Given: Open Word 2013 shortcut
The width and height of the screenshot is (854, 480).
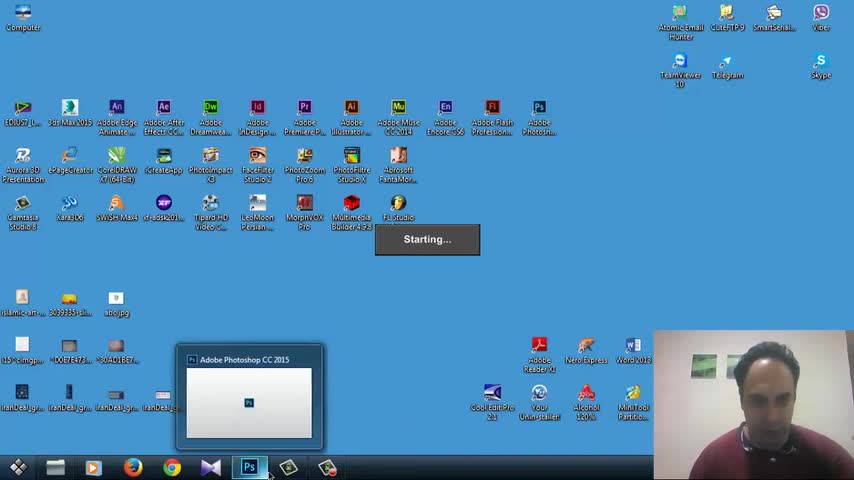Looking at the screenshot, I should [x=633, y=350].
